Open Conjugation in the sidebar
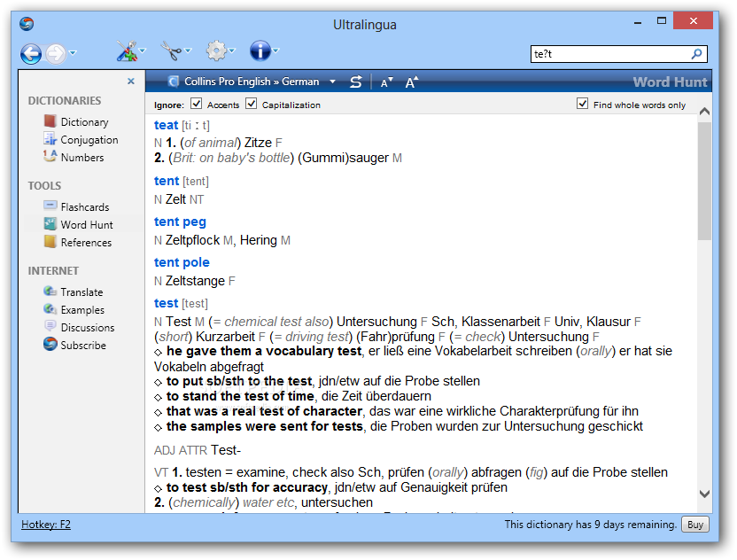737x560 pixels. 81,140
